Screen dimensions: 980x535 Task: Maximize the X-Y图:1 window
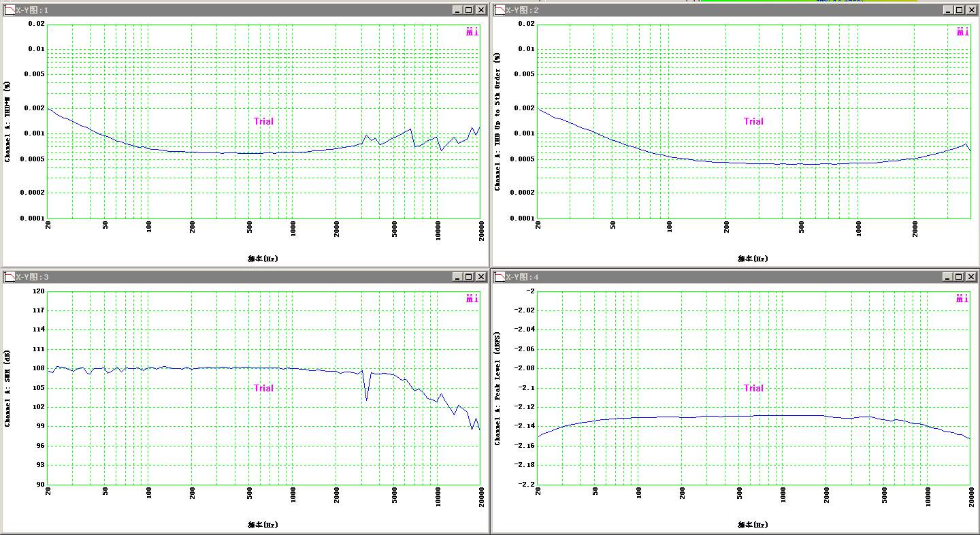pyautogui.click(x=469, y=10)
